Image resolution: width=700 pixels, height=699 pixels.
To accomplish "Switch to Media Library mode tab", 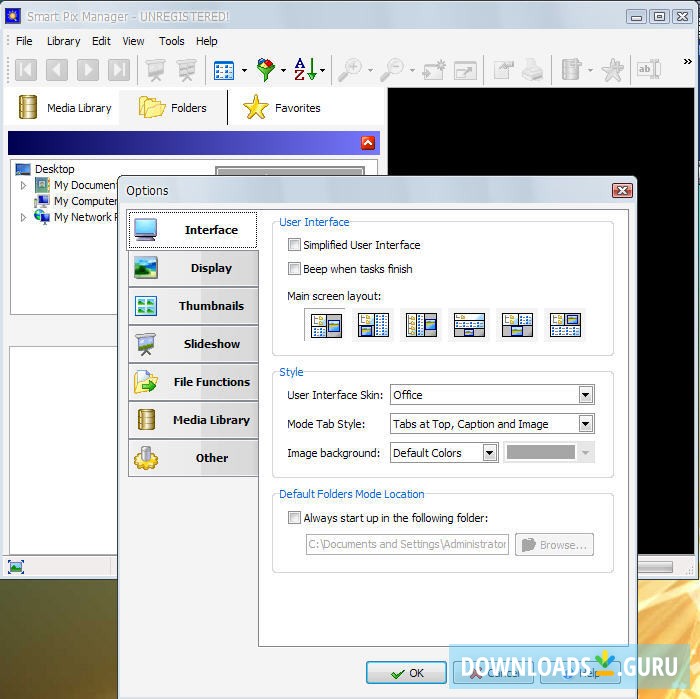I will pyautogui.click(x=64, y=108).
